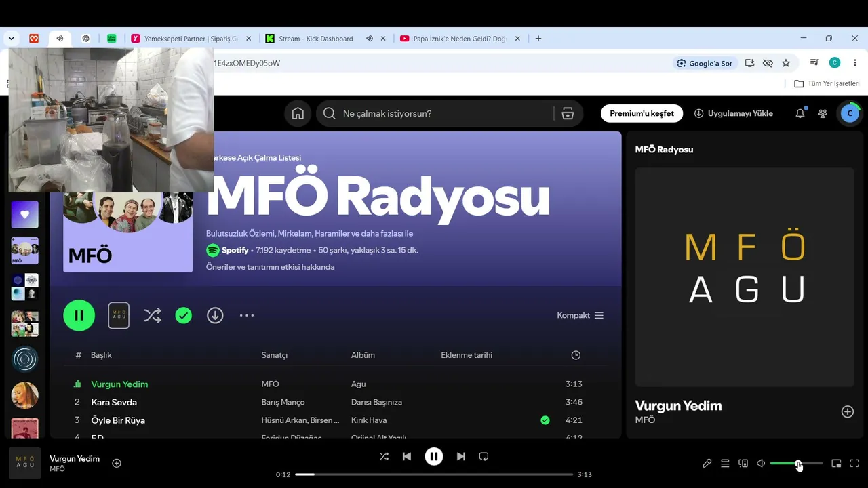Open the mini player
This screenshot has width=868, height=488.
coord(836,463)
